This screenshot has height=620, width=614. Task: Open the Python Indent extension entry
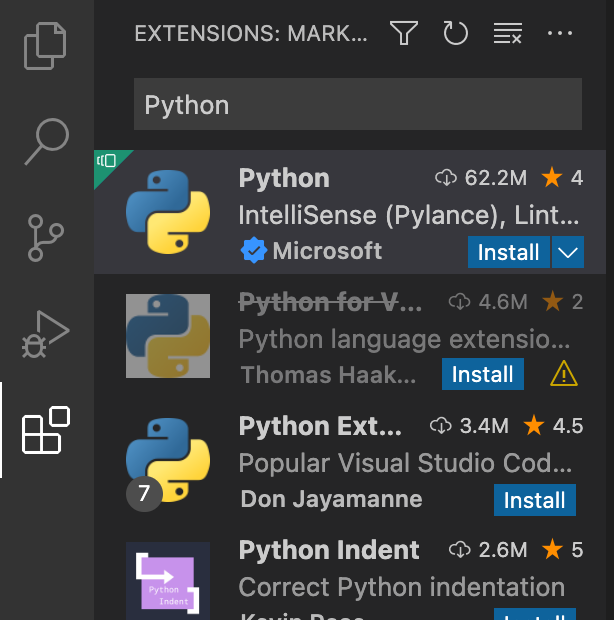tap(329, 550)
